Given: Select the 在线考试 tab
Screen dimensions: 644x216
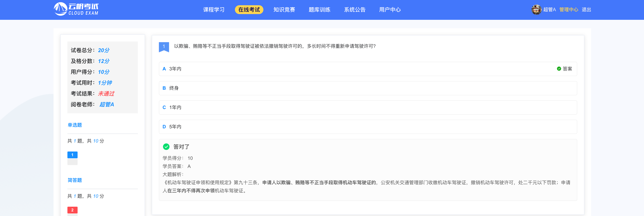Looking at the screenshot, I should point(249,10).
